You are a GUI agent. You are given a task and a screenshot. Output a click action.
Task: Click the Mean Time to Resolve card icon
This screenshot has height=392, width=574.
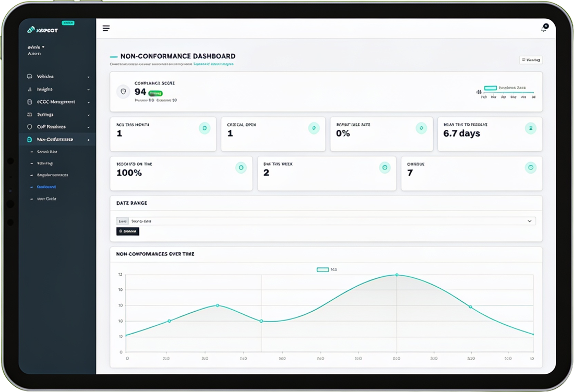click(531, 128)
